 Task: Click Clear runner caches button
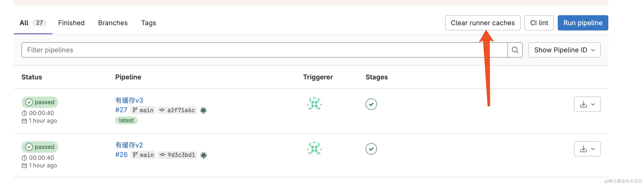pyautogui.click(x=482, y=23)
